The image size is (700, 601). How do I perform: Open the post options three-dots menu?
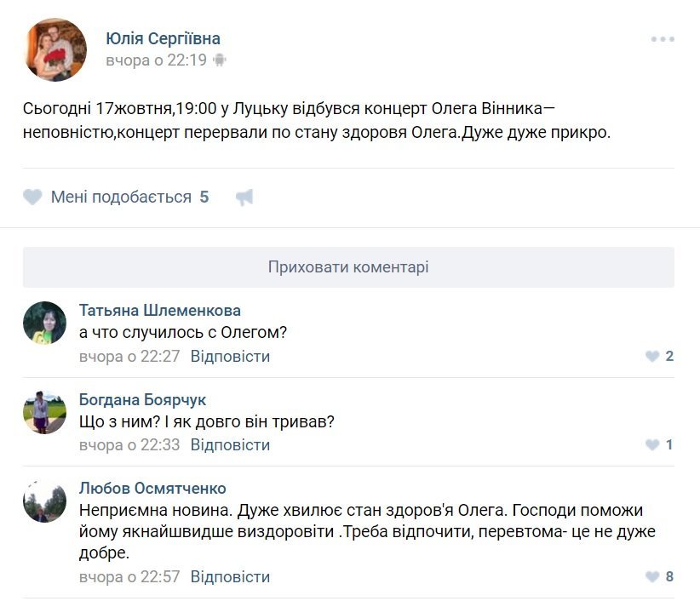point(662,39)
